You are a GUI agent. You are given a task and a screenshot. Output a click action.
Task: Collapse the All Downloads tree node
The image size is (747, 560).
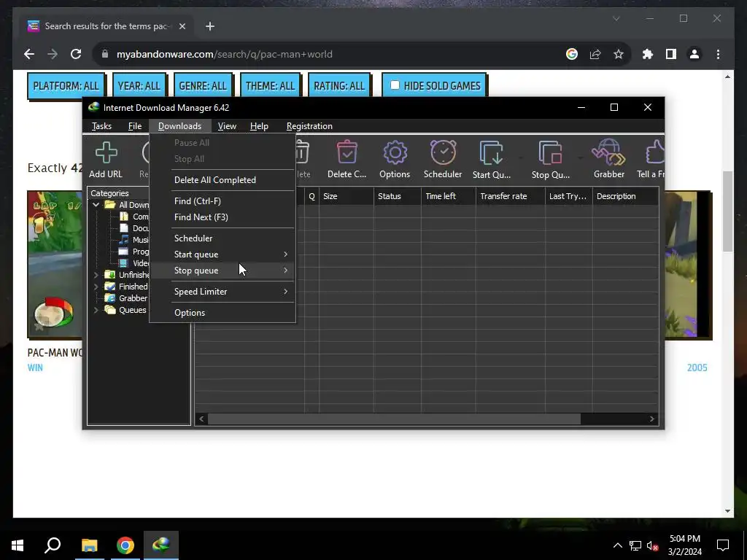coord(96,205)
